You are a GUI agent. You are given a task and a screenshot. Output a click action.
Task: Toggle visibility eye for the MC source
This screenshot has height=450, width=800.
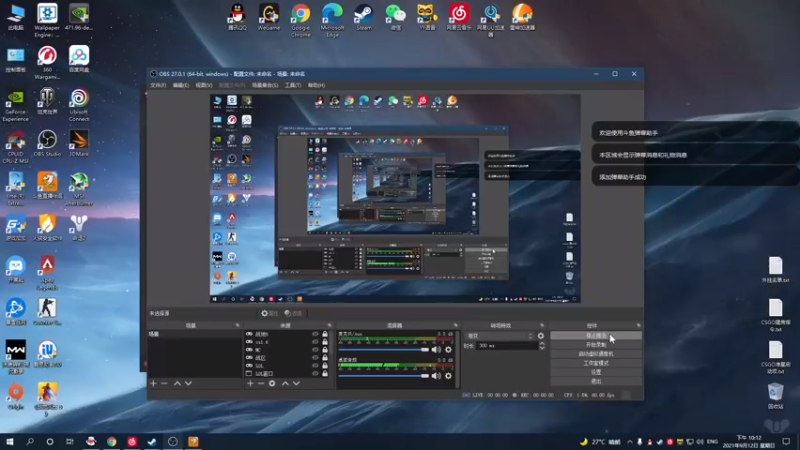315,350
